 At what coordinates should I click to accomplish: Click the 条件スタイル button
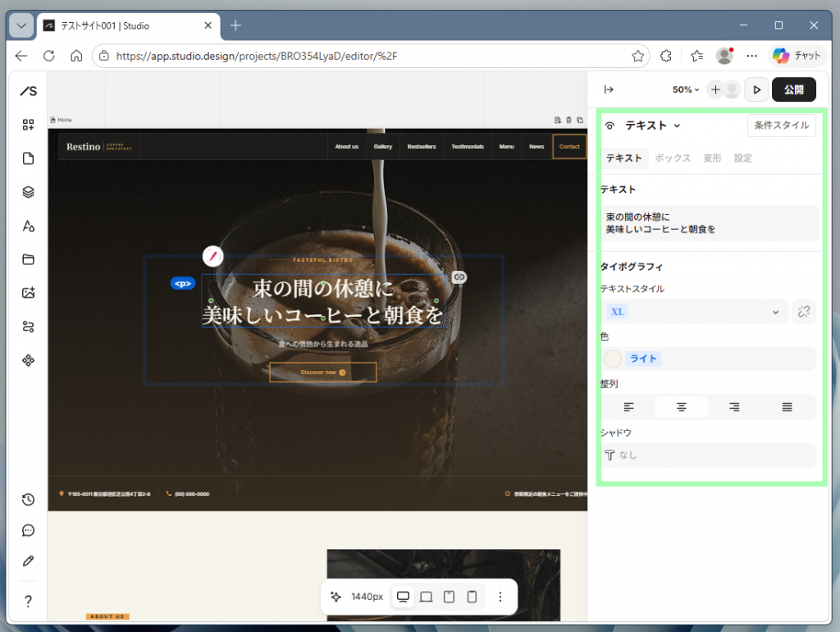click(781, 126)
